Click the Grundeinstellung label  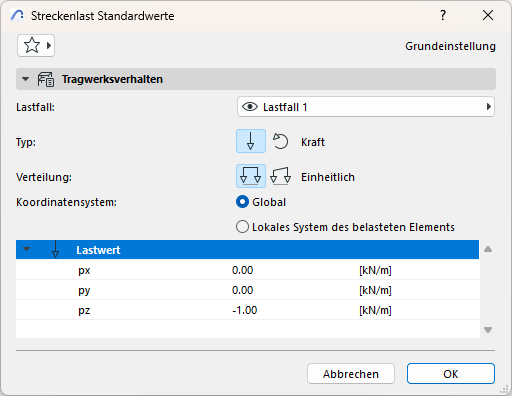450,46
